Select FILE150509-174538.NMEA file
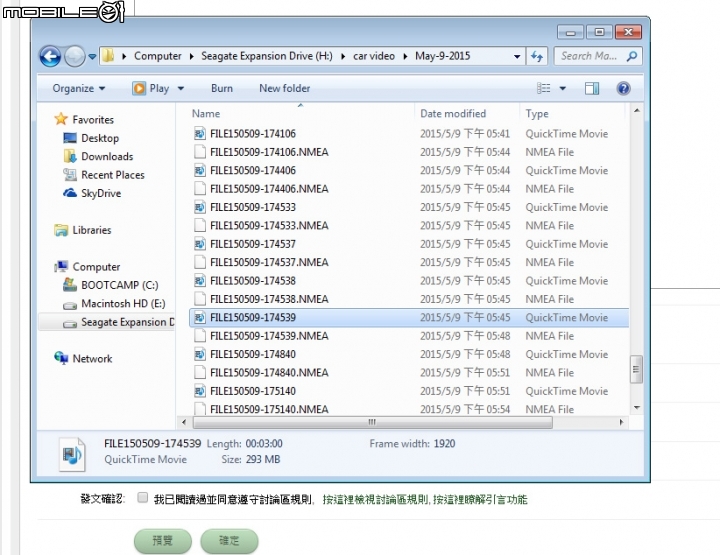Viewport: 720px width, 555px height. click(x=269, y=299)
